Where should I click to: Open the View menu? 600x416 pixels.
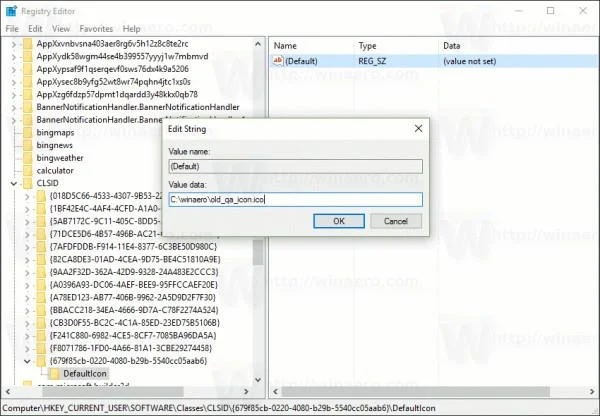[61, 29]
